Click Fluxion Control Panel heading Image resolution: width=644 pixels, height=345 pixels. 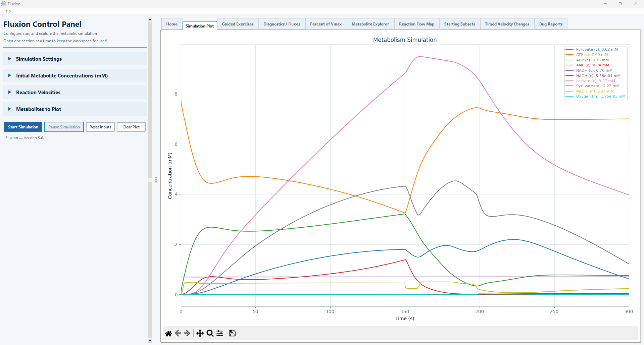(42, 24)
